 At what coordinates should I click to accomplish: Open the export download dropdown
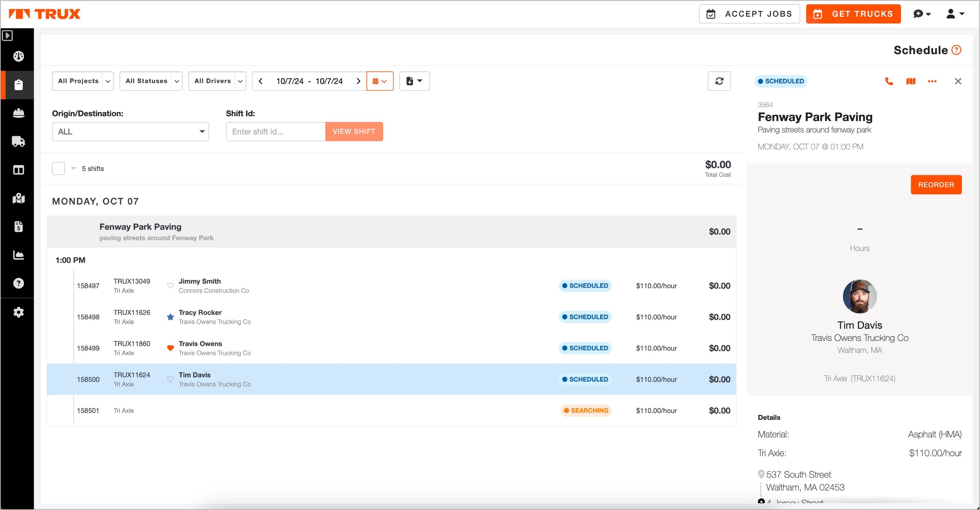point(414,81)
